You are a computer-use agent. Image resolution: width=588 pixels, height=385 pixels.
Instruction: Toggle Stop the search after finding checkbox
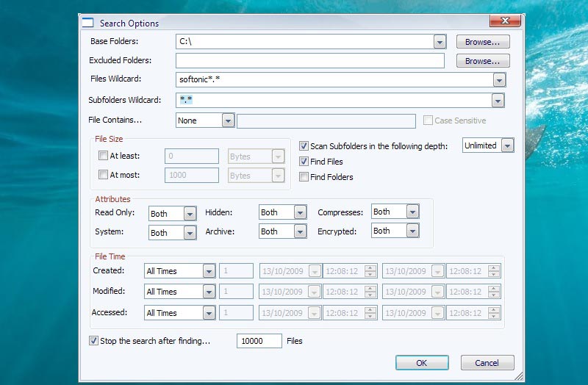pos(93,341)
